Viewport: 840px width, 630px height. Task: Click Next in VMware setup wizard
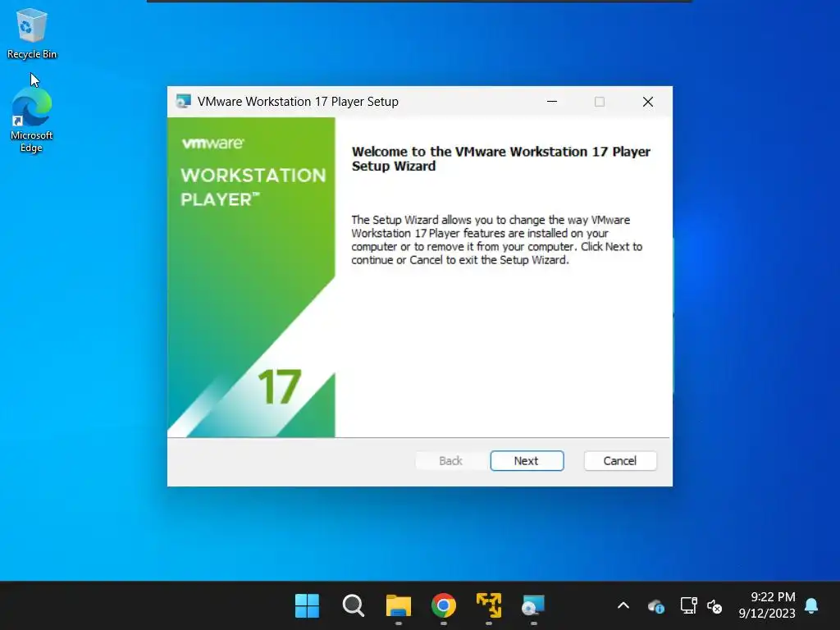527,461
